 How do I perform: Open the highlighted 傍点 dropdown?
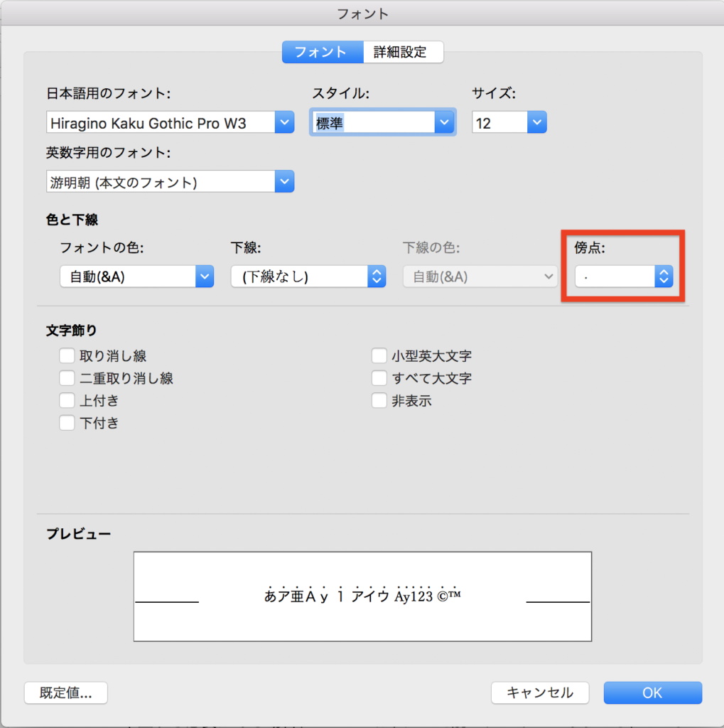pyautogui.click(x=663, y=276)
